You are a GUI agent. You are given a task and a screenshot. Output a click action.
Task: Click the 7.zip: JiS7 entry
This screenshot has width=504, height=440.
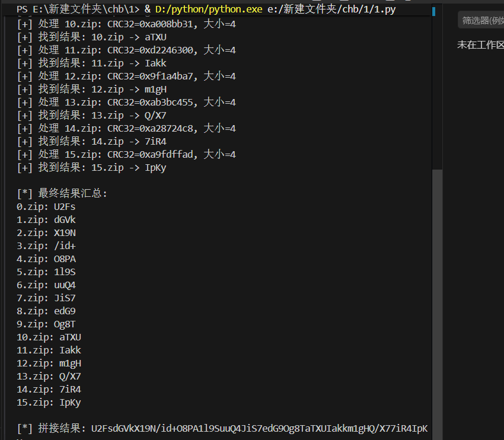(44, 298)
